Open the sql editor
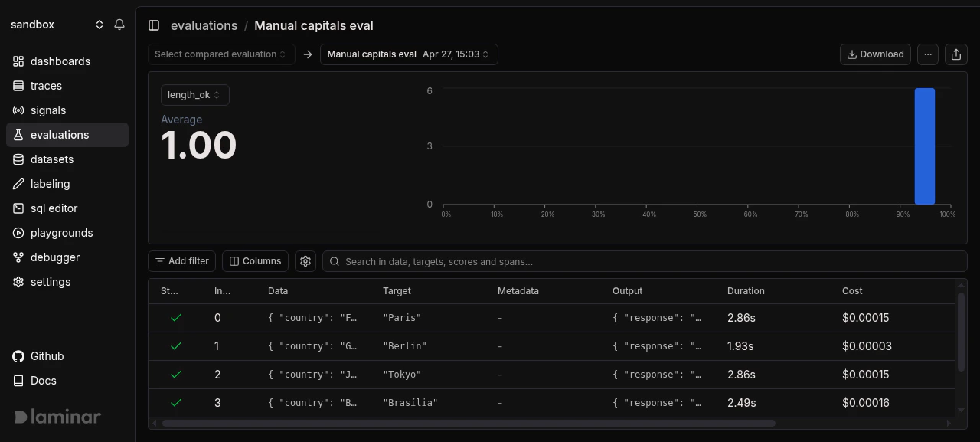The width and height of the screenshot is (980, 442). pos(67,208)
